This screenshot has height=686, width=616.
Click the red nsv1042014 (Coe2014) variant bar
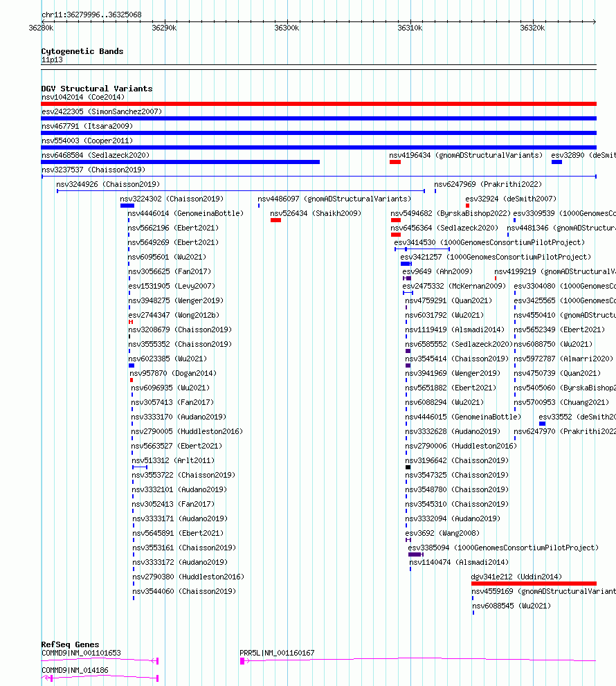click(318, 104)
